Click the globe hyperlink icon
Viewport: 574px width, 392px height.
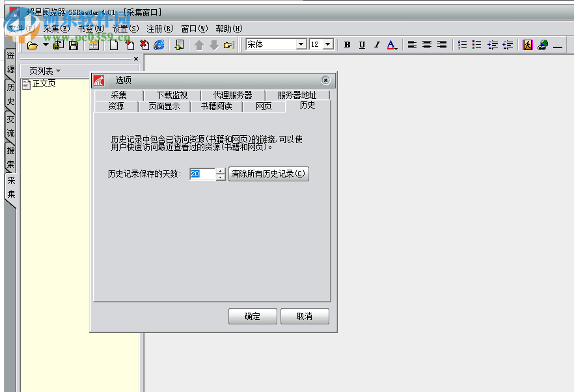pos(543,45)
